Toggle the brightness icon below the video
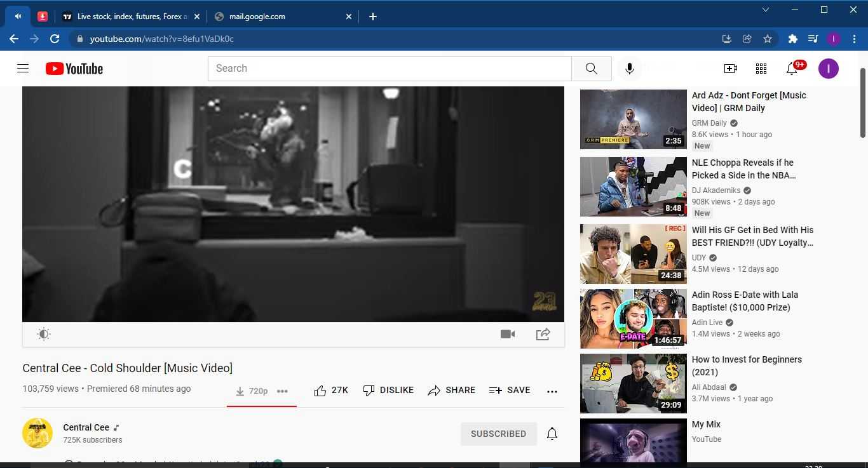This screenshot has height=468, width=868. (x=43, y=334)
